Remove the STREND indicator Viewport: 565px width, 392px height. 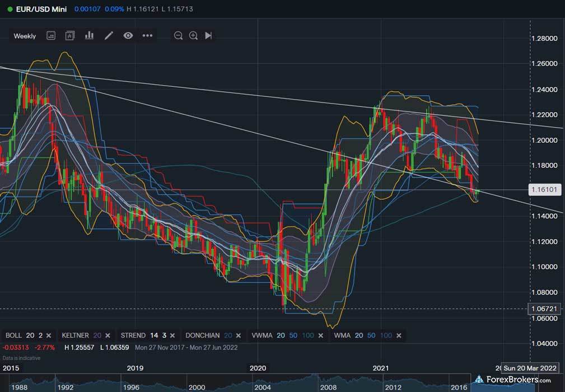point(173,335)
